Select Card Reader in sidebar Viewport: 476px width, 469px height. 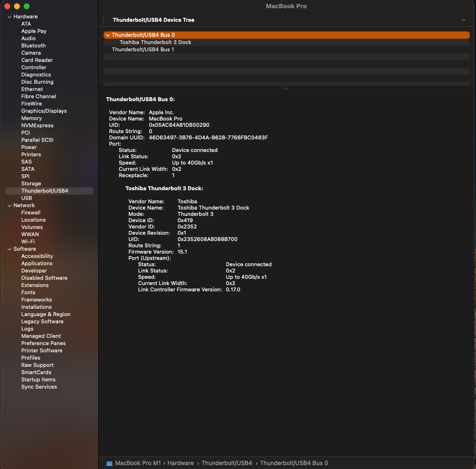[x=37, y=60]
